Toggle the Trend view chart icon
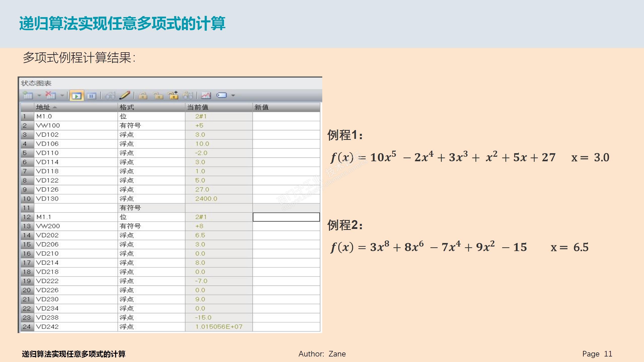The height and width of the screenshot is (362, 644). (x=206, y=96)
